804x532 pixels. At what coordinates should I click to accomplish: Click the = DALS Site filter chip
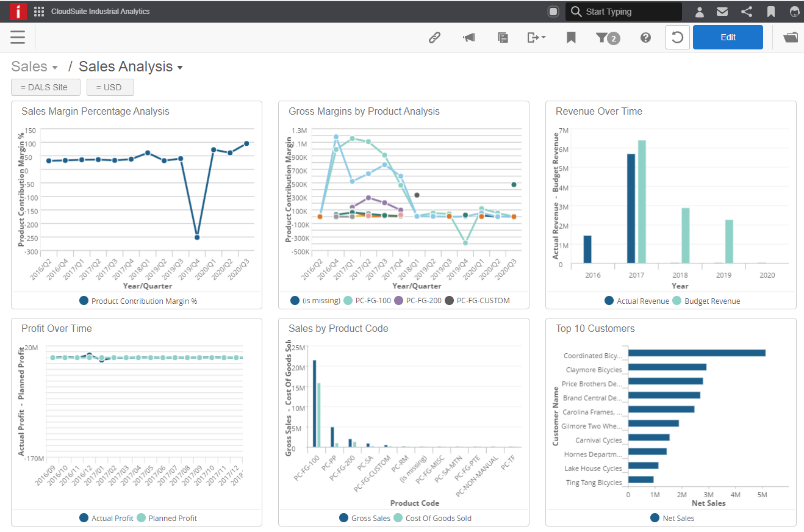(x=46, y=87)
